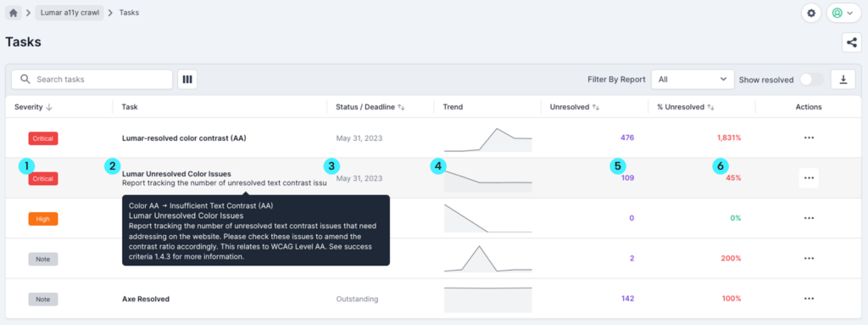This screenshot has height=325, width=868.
Task: Click the magnifier icon in search box
Action: coord(25,79)
